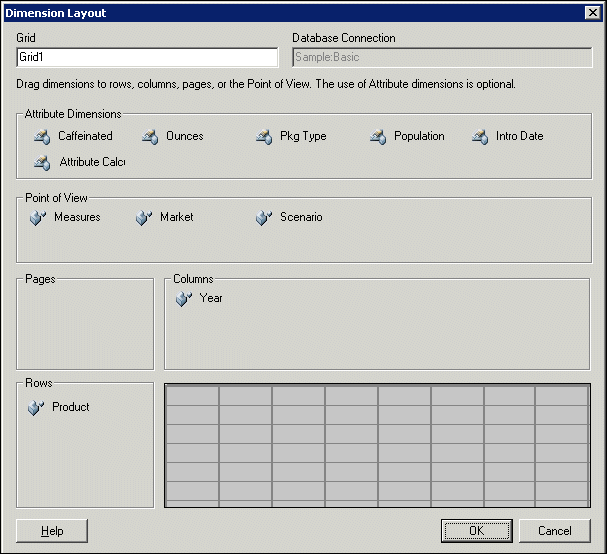
Task: Click the Pkg Type attribute icon
Action: point(264,137)
